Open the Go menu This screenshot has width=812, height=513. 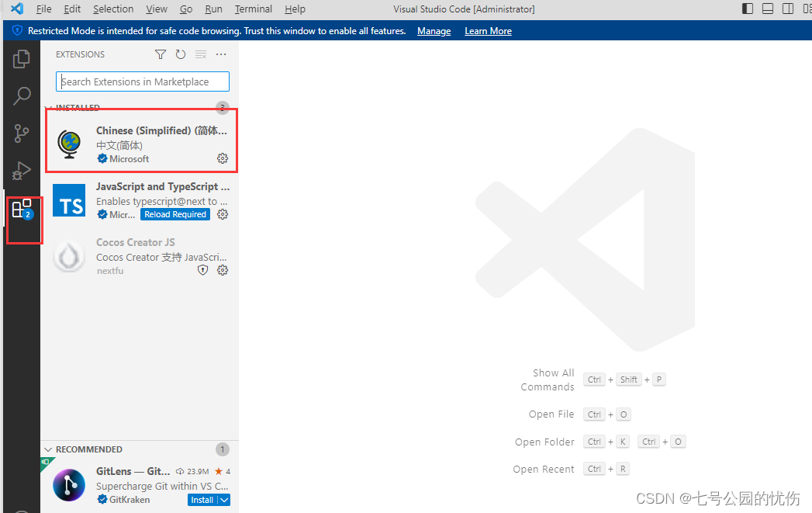[186, 9]
